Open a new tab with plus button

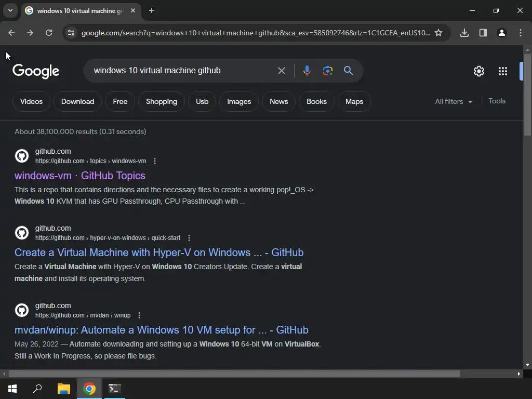click(152, 10)
